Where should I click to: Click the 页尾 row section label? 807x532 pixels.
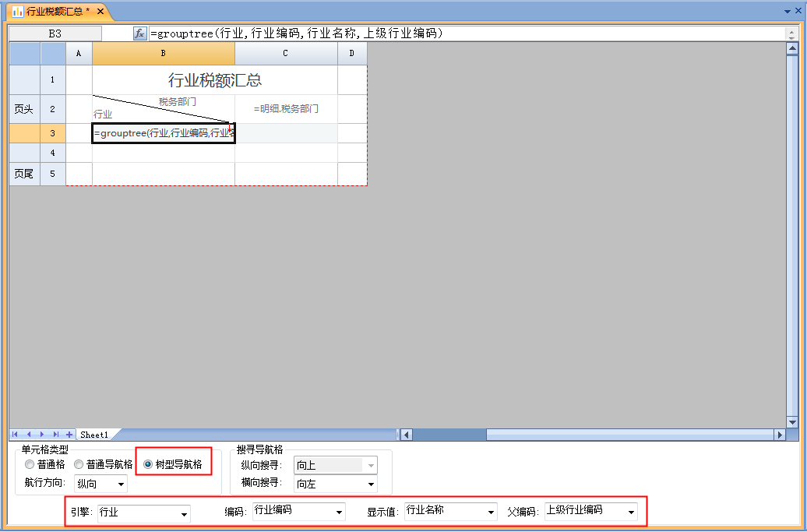coord(23,174)
